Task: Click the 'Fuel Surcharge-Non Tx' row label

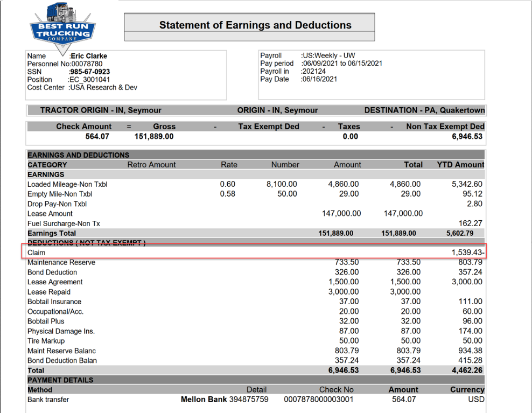Action: pos(64,223)
